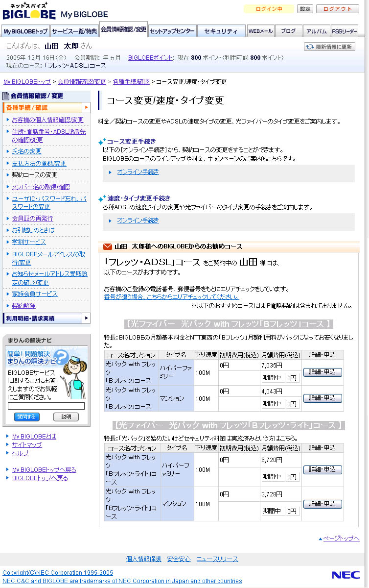The width and height of the screenshot is (369, 588).
Task: Click the Copyright NEC Corporation footer link
Action: coord(58,573)
